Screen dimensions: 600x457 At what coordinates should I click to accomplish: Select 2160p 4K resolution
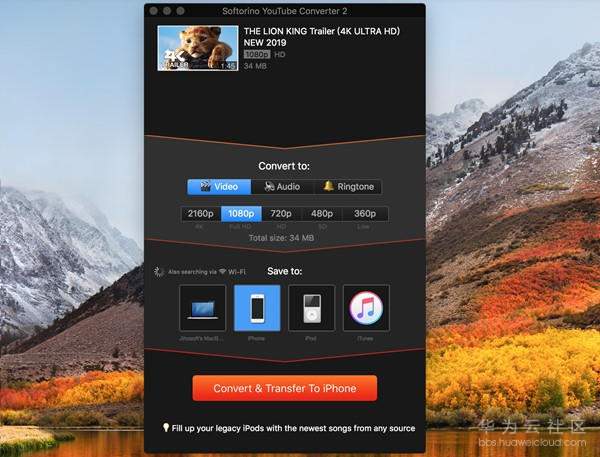[x=201, y=214]
